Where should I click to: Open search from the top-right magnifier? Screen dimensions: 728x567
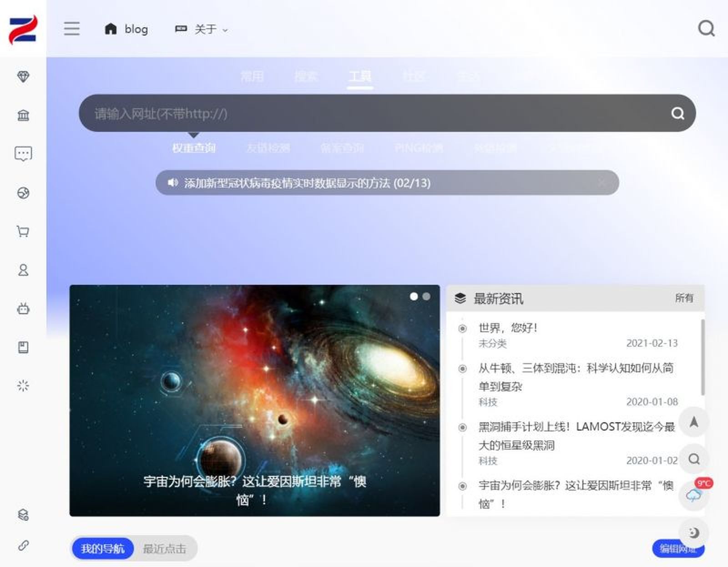[x=706, y=29]
